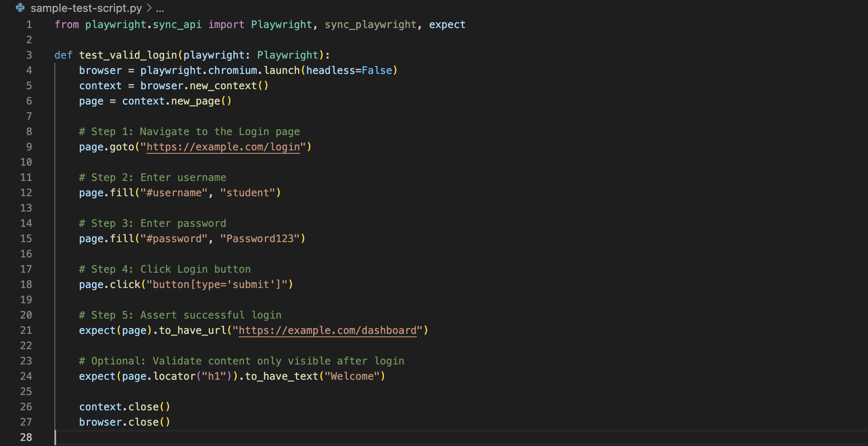
Task: Click the "Password123" string
Action: 260,239
